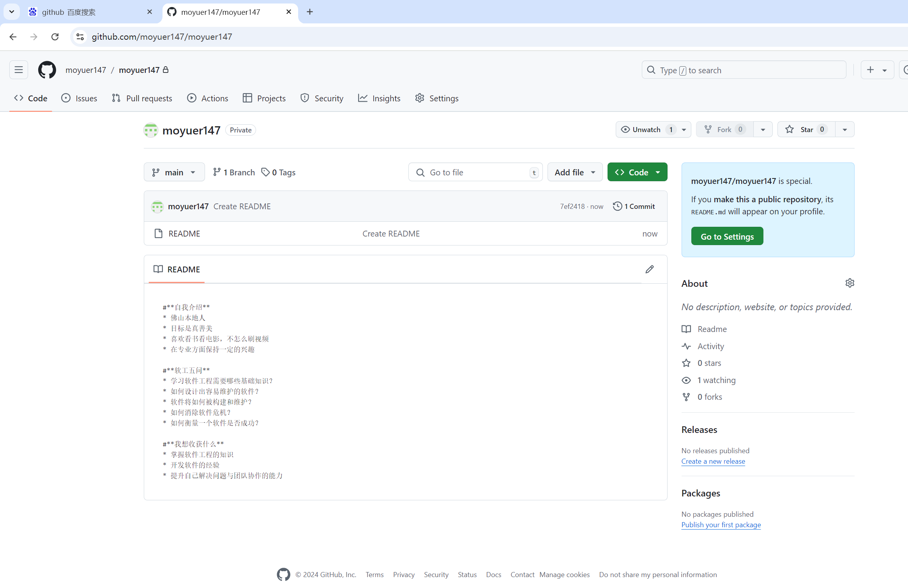
Task: Switch to the Issues tab
Action: tap(79, 98)
